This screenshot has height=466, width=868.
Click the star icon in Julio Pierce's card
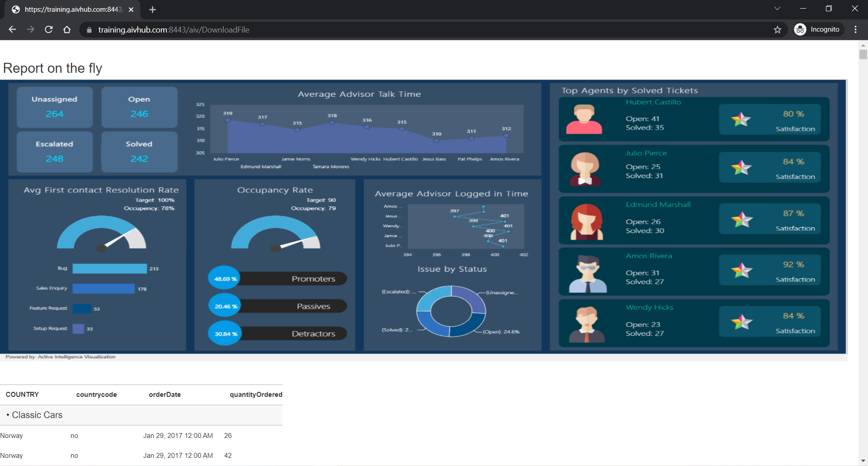[x=741, y=168]
